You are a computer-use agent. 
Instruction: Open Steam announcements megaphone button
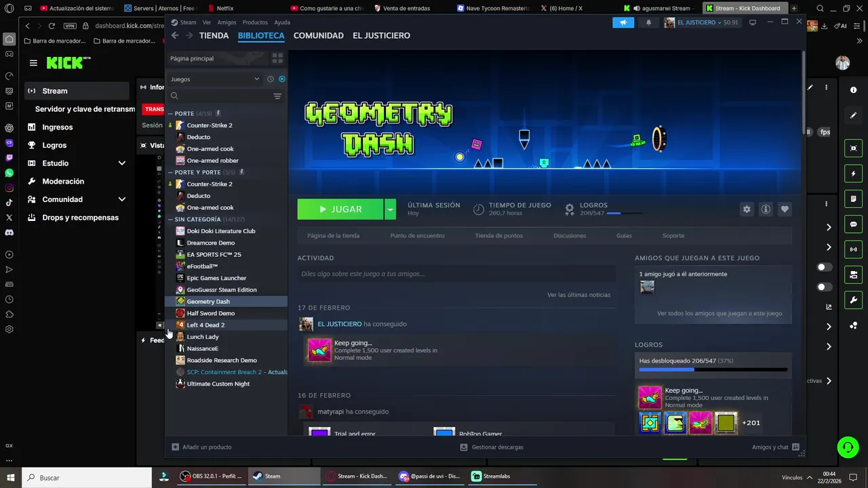623,22
